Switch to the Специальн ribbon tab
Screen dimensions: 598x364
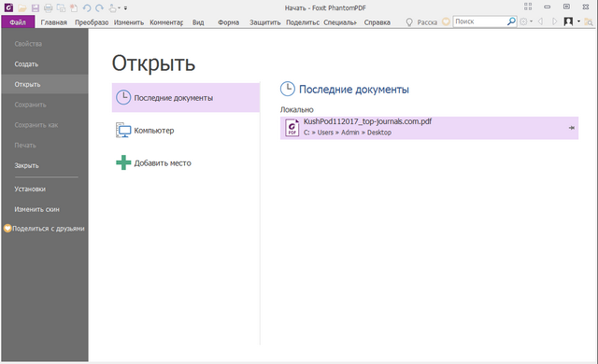[x=340, y=22]
